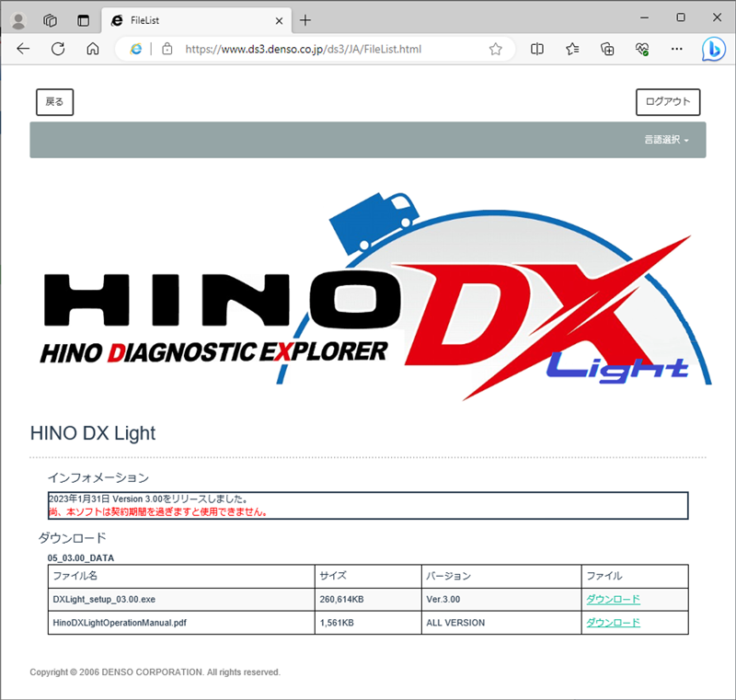
Task: Reload the page with refresh icon
Action: [x=58, y=49]
